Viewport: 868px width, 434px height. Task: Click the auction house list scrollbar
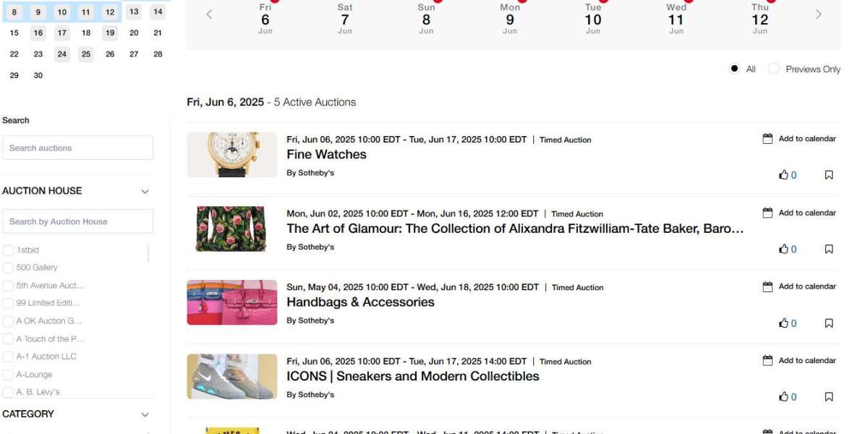pos(149,252)
